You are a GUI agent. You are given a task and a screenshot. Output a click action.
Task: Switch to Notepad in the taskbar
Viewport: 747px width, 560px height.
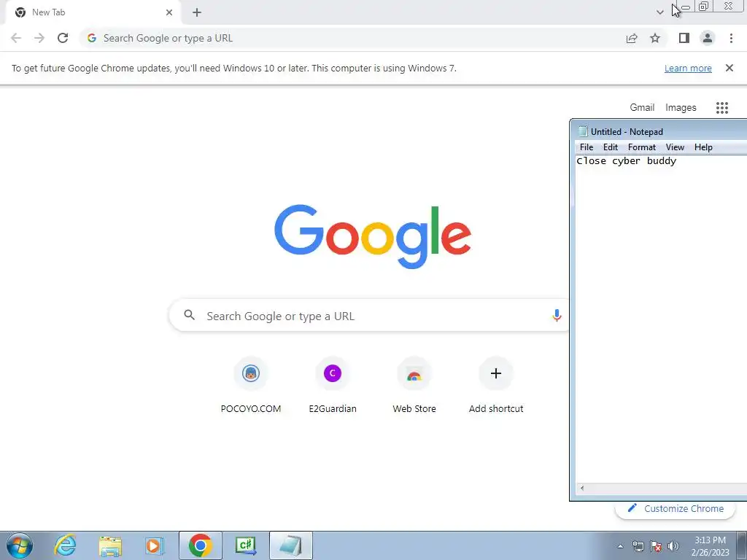[x=290, y=545]
